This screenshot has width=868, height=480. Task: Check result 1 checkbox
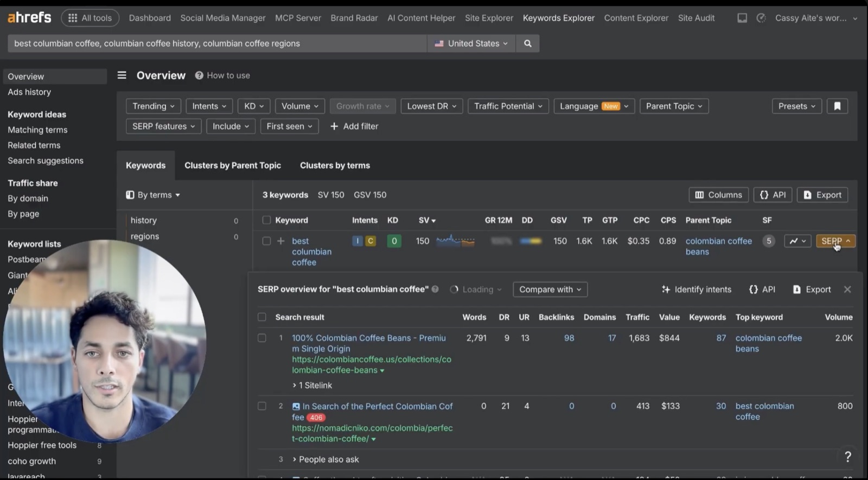[262, 338]
